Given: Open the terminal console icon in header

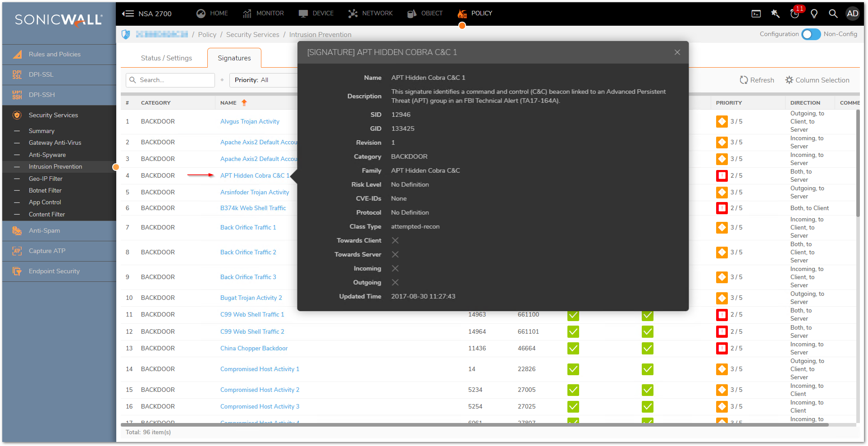Looking at the screenshot, I should pos(756,14).
